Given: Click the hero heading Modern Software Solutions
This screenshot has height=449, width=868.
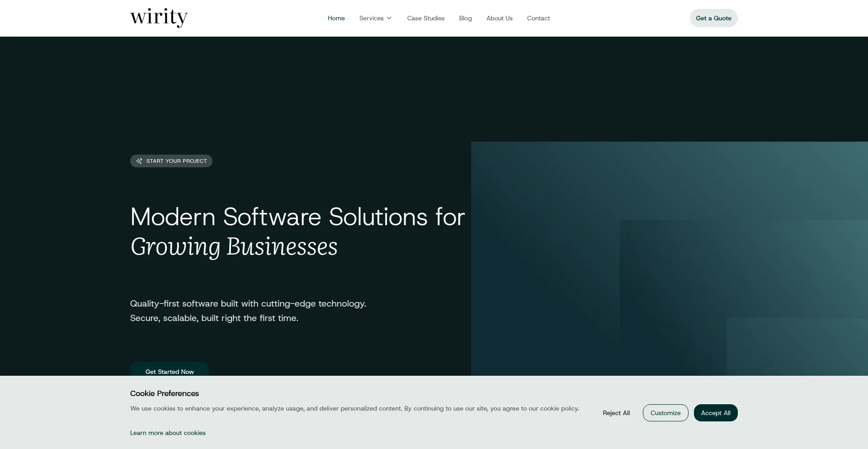Looking at the screenshot, I should tap(297, 217).
